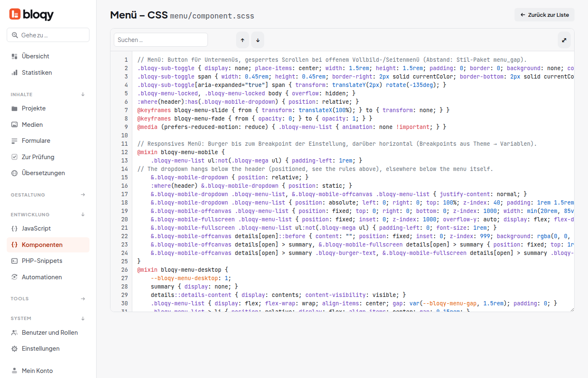Collapse the INHALTE section
The height and width of the screenshot is (378, 588).
click(83, 94)
